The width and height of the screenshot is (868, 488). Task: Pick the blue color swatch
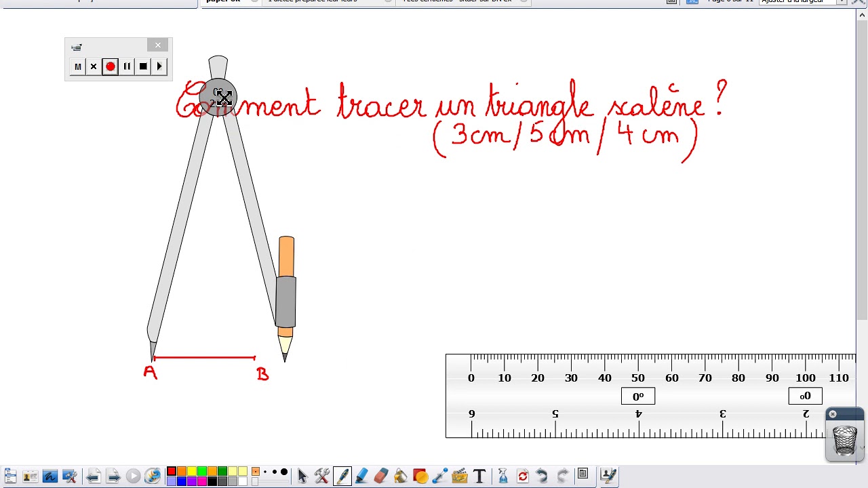point(182,481)
